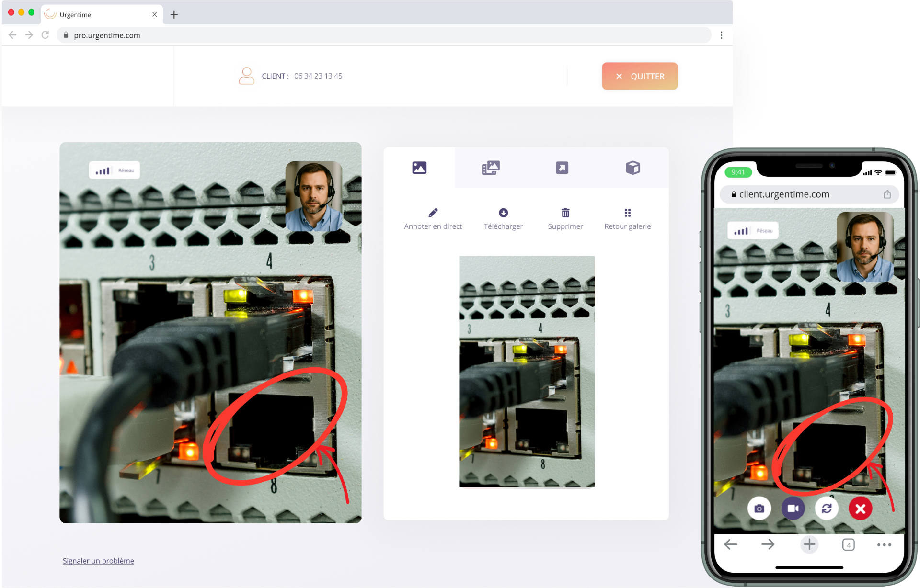Screen dimensions: 920x588
Task: Tap the green 9:41 time pill on phone
Action: (738, 172)
